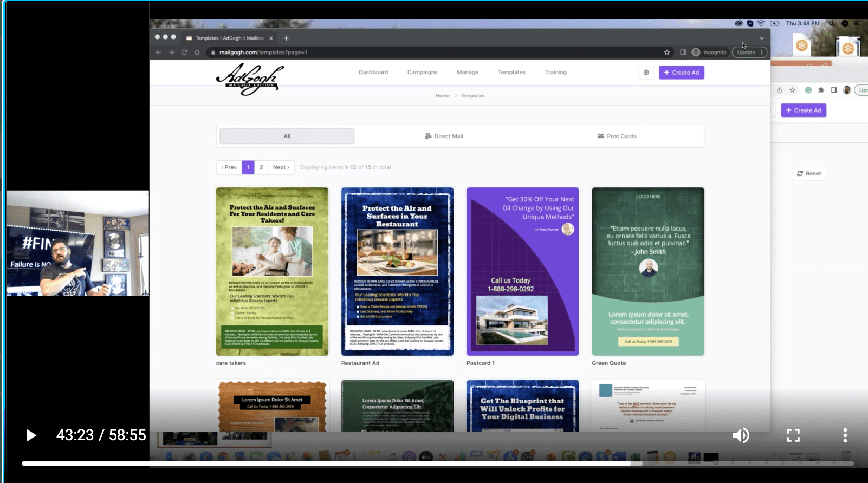Click the care takers label

click(x=231, y=363)
